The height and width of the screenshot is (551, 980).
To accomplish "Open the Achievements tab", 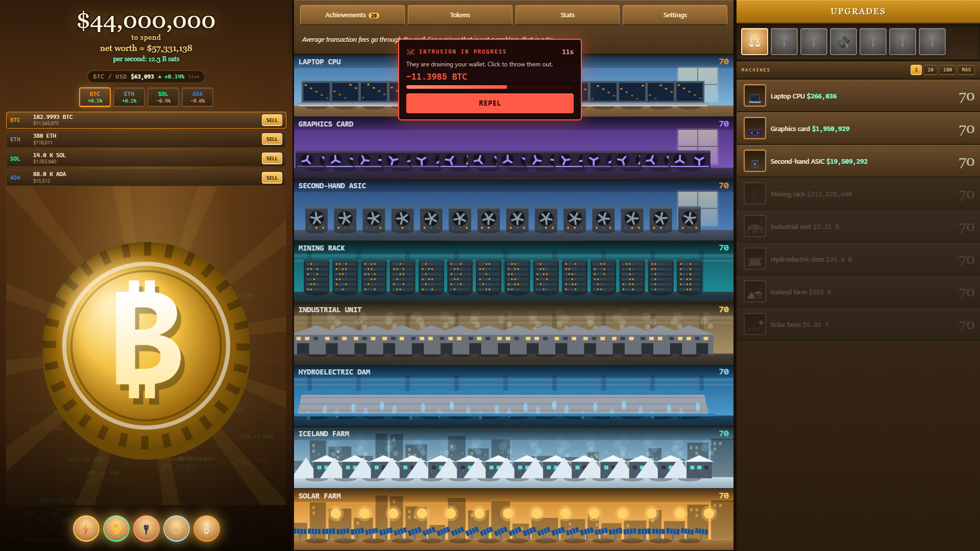I will coord(352,15).
